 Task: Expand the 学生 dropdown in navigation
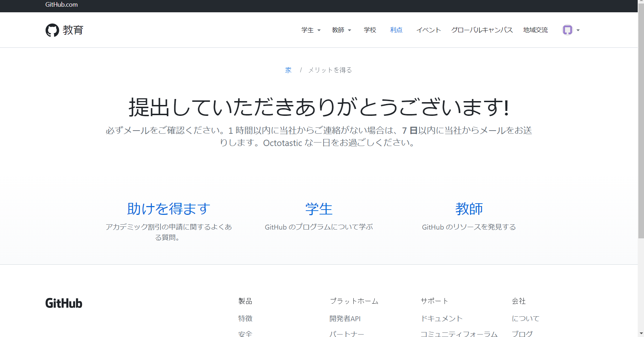311,30
